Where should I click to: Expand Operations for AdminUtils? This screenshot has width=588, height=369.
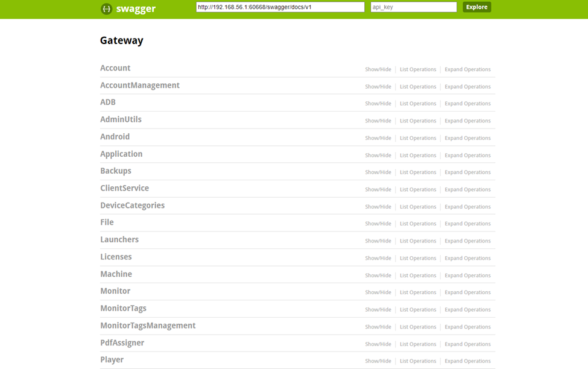point(467,121)
